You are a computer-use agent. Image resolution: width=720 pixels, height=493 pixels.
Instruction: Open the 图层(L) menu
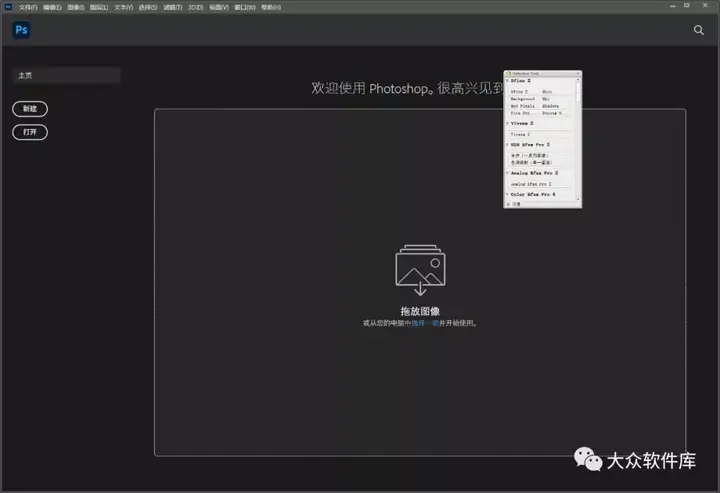coord(99,7)
